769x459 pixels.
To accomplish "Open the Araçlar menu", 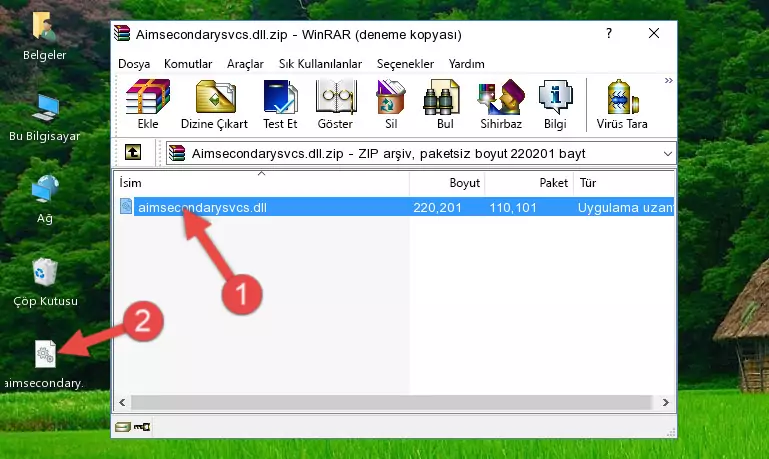I will pos(245,64).
